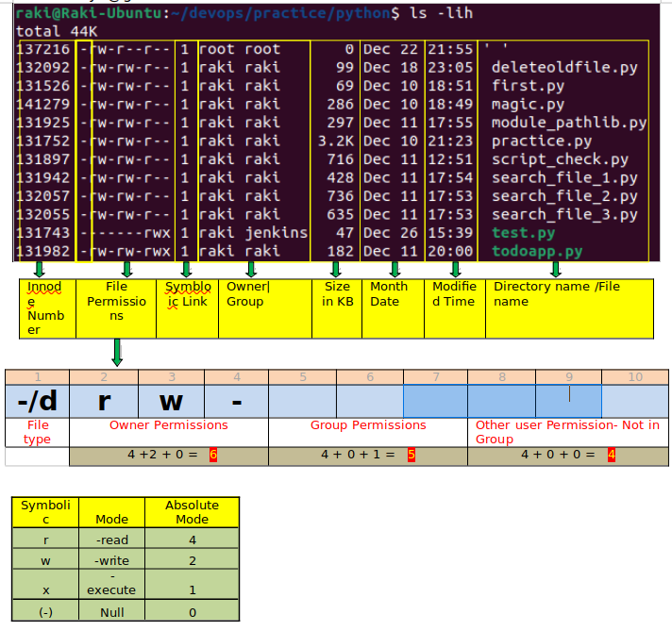Click the green arrow above Symbolic Link
The image size is (672, 631).
click(186, 270)
